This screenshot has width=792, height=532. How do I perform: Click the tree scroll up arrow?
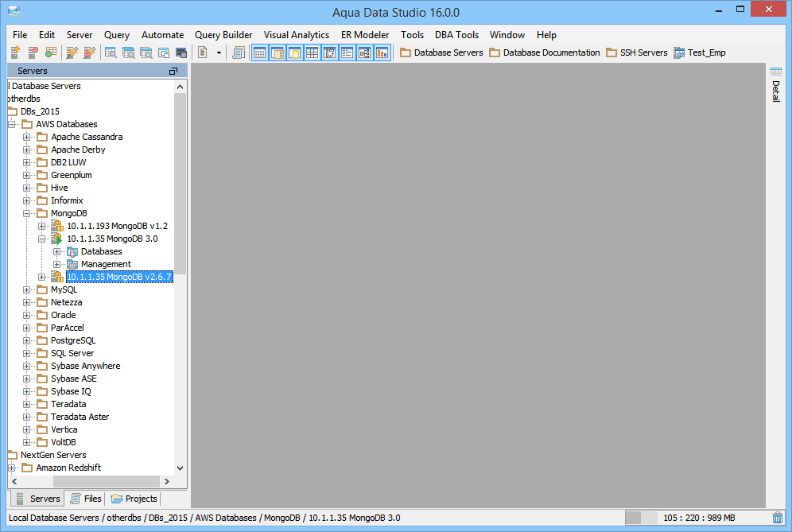(x=181, y=87)
